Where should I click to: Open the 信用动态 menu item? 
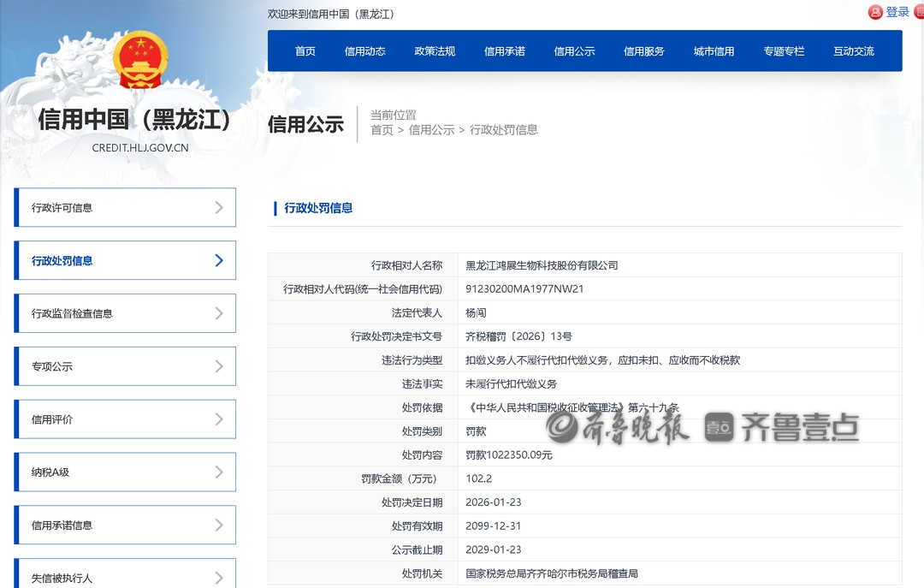tap(364, 51)
